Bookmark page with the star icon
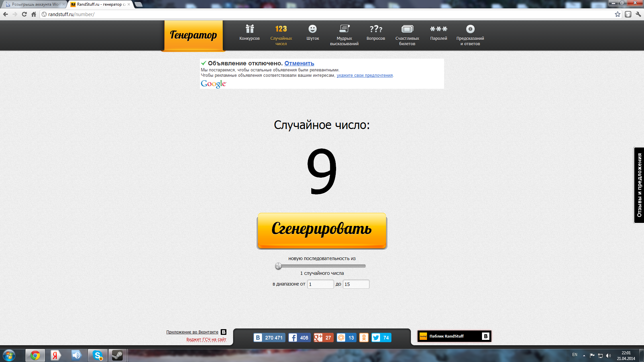Screen dimensions: 644x362 coord(618,14)
